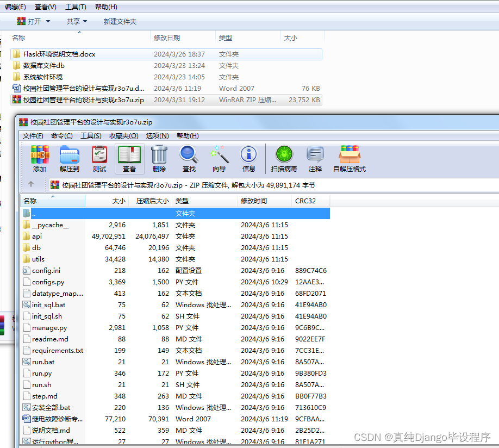Click the 测试 (Test) archive icon

click(99, 158)
